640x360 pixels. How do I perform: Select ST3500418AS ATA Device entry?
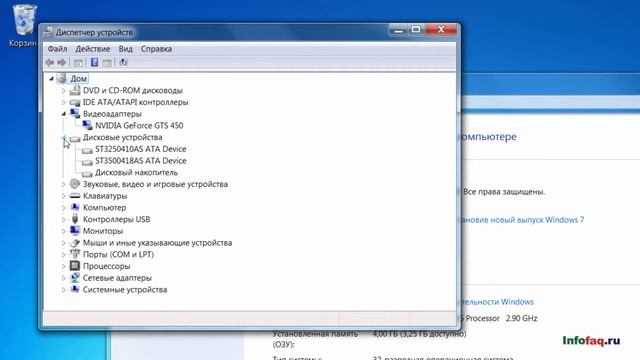pos(140,161)
